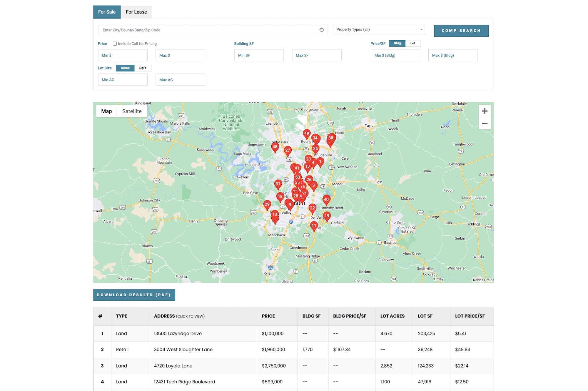Image resolution: width=588 pixels, height=391 pixels.
Task: Open the Property Types dropdown
Action: pos(378,30)
